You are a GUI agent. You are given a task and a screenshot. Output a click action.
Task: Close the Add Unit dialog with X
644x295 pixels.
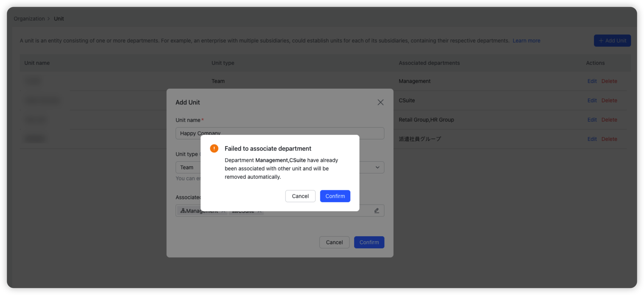click(381, 102)
